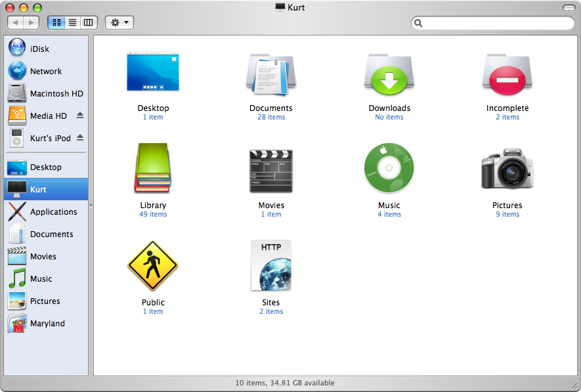This screenshot has width=581, height=392.
Task: Select the Sites HTTP folder
Action: click(271, 265)
